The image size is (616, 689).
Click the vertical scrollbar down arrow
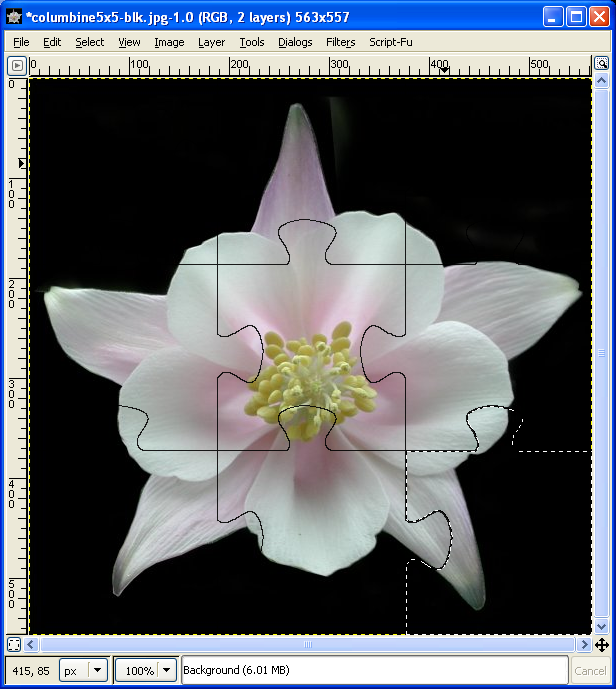(x=602, y=627)
